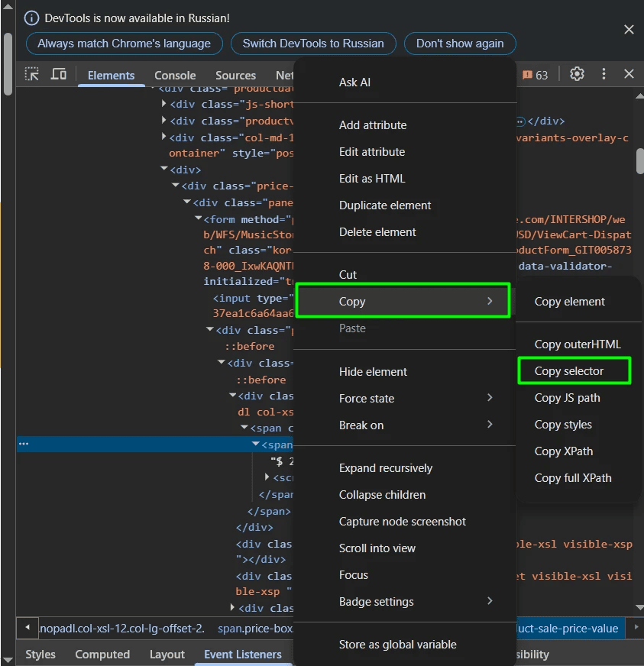Click the left breadcrumb scroll arrow
This screenshot has width=644, height=666.
27,628
